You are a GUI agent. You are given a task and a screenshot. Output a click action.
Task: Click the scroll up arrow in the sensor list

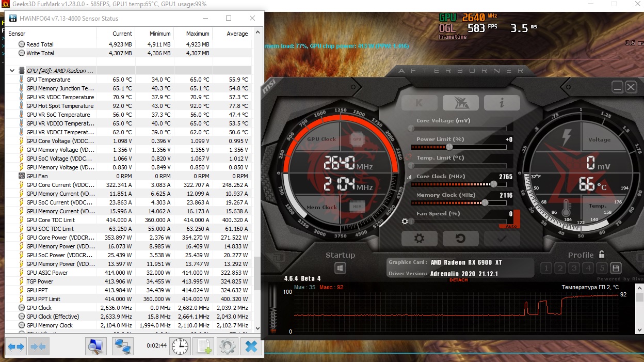pyautogui.click(x=258, y=33)
